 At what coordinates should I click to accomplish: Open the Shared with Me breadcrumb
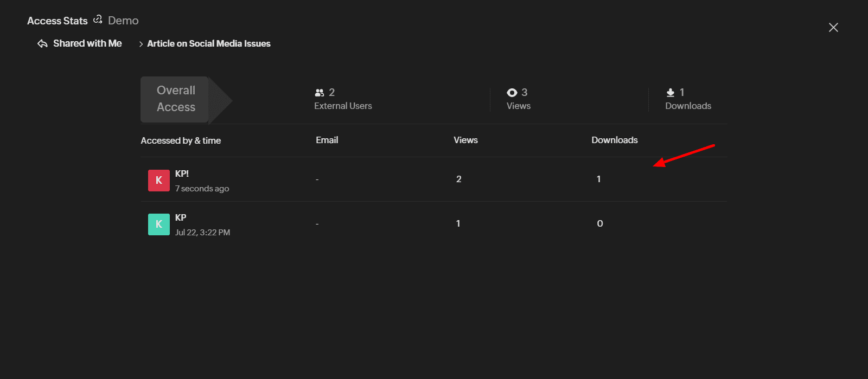[x=87, y=43]
